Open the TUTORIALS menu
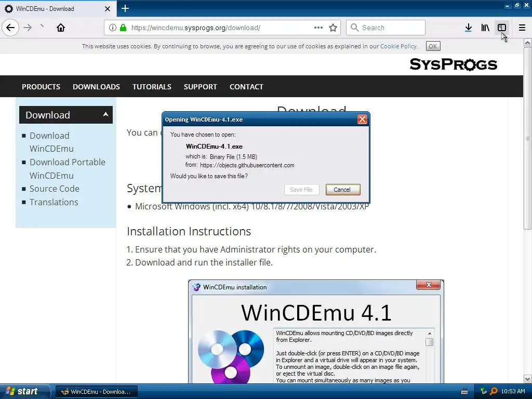Viewport: 532px width, 399px height. click(x=152, y=87)
